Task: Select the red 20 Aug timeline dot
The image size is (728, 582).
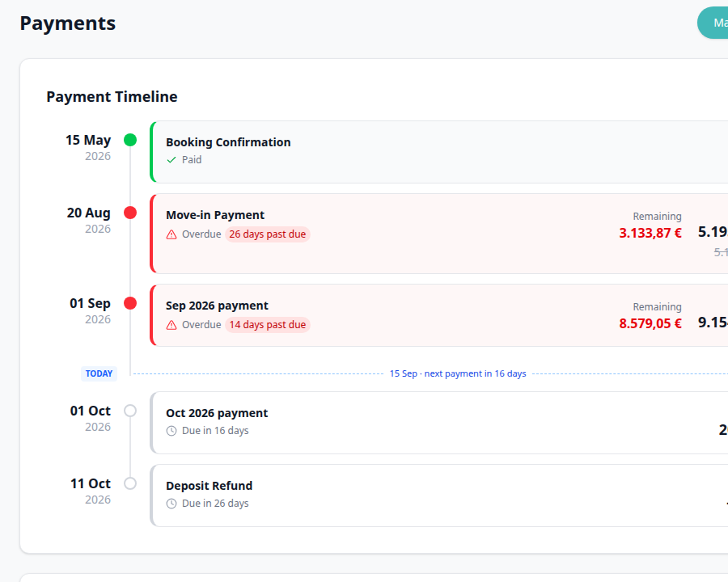Action: pyautogui.click(x=130, y=213)
